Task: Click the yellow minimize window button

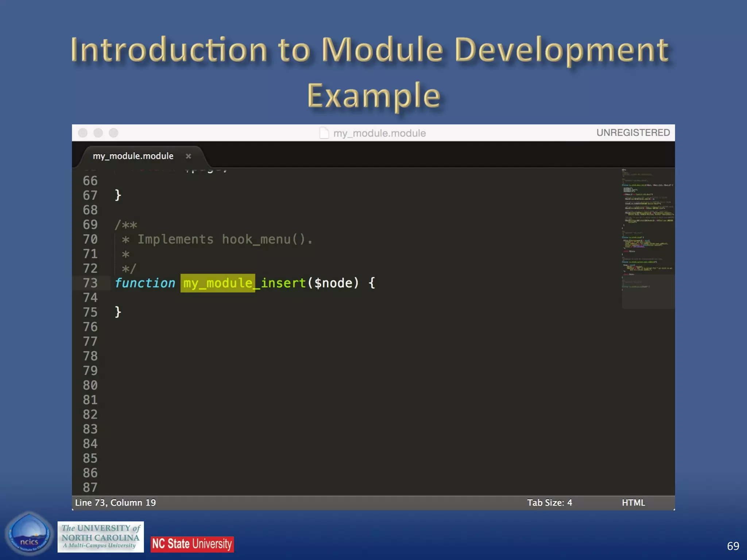Action: tap(98, 133)
